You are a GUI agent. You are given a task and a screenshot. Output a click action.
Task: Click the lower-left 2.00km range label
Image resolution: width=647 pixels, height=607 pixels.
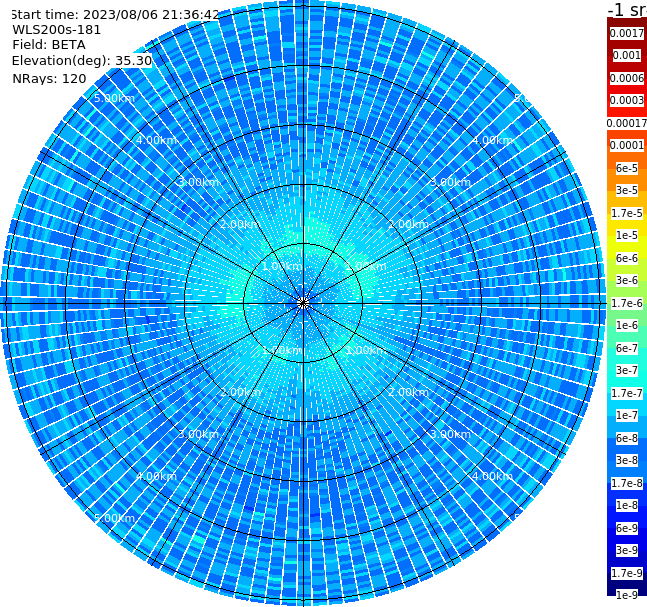(x=241, y=392)
